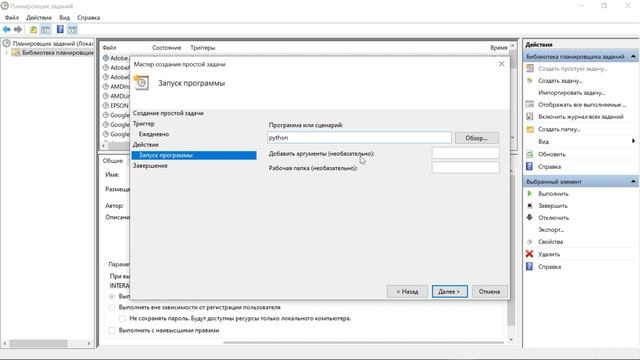
Task: Open the 'Справка' menu in menu bar
Action: tap(89, 18)
